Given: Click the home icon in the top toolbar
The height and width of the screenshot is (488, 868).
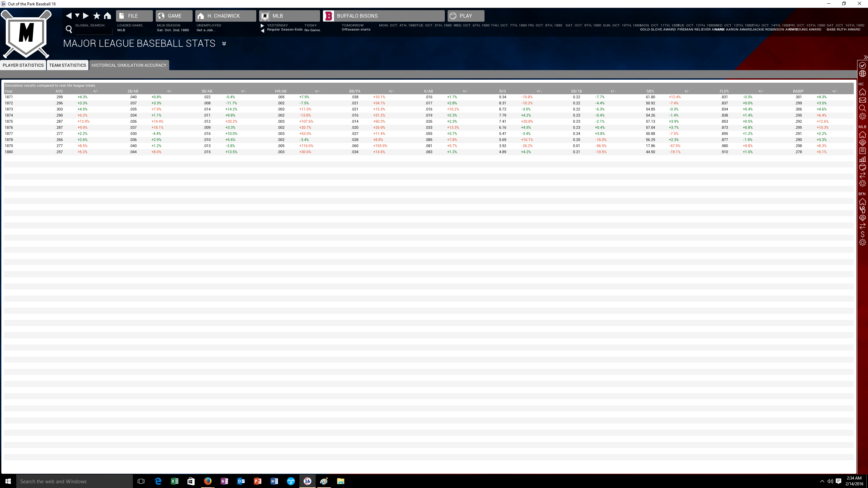Looking at the screenshot, I should click(x=107, y=16).
